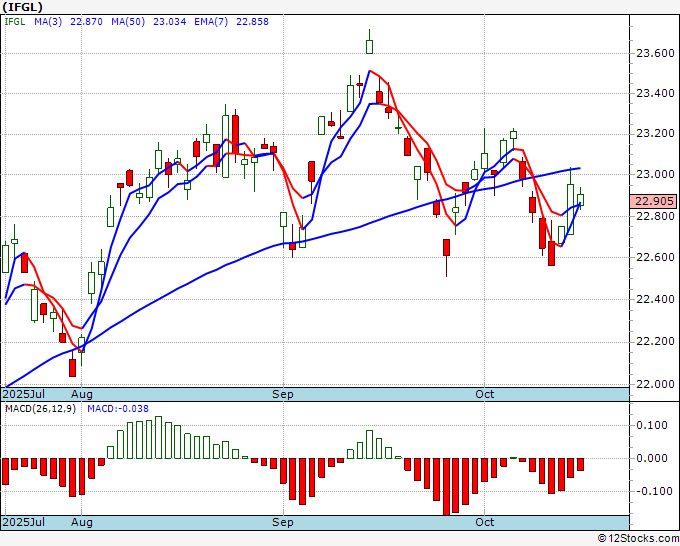Click the EMA(7) legend label
Image resolution: width=680 pixels, height=546 pixels.
point(211,21)
